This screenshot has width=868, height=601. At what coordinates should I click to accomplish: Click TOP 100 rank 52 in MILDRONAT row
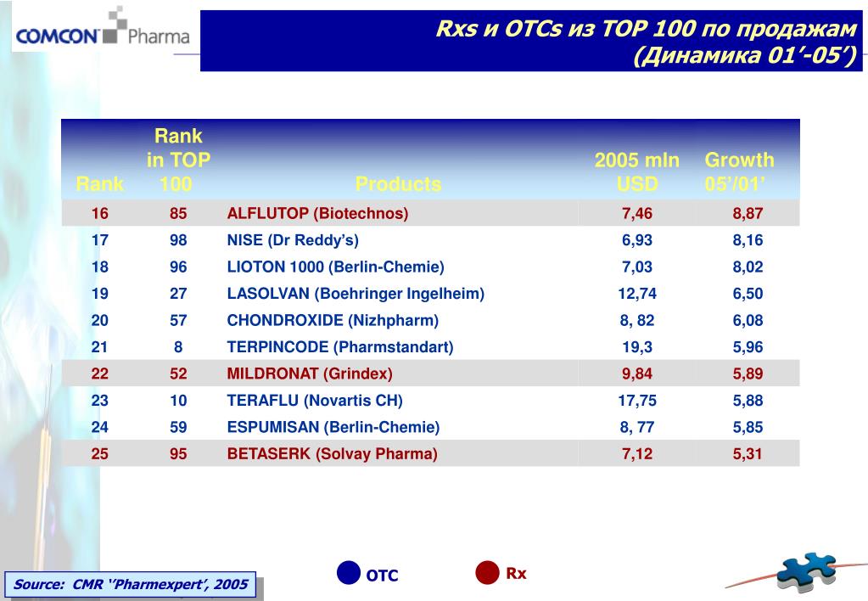(178, 374)
